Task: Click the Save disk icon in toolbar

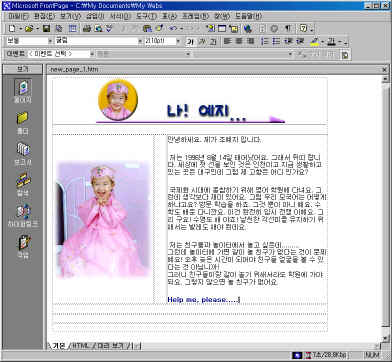Action: click(x=46, y=29)
